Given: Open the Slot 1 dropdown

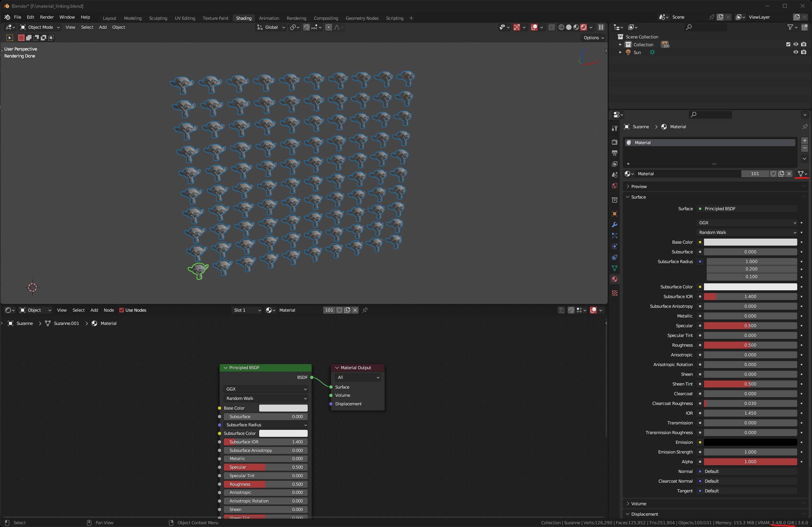Looking at the screenshot, I should [247, 310].
